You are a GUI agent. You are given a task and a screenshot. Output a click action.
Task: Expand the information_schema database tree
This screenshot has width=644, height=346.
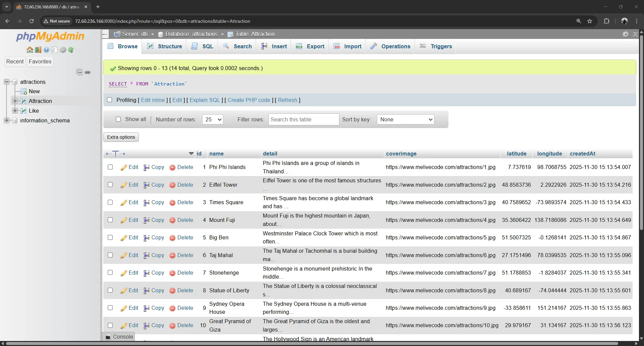pos(7,121)
